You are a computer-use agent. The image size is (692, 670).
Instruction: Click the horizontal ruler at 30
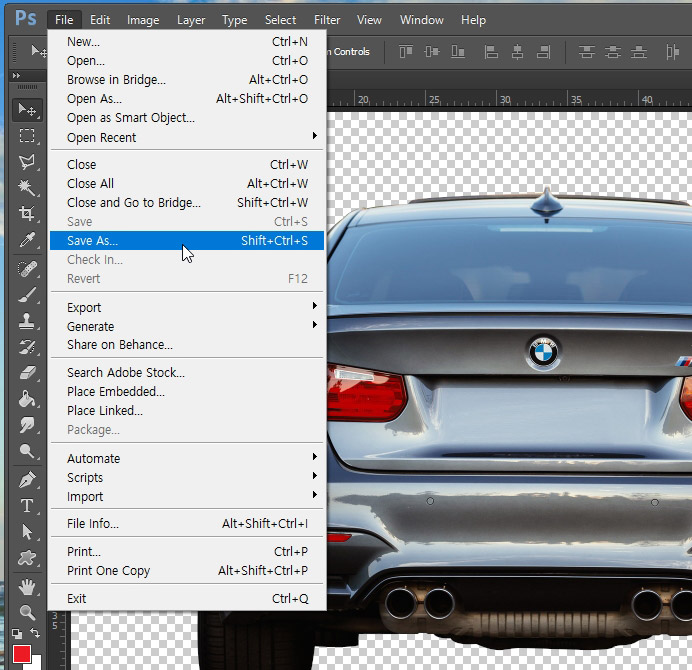coord(505,100)
